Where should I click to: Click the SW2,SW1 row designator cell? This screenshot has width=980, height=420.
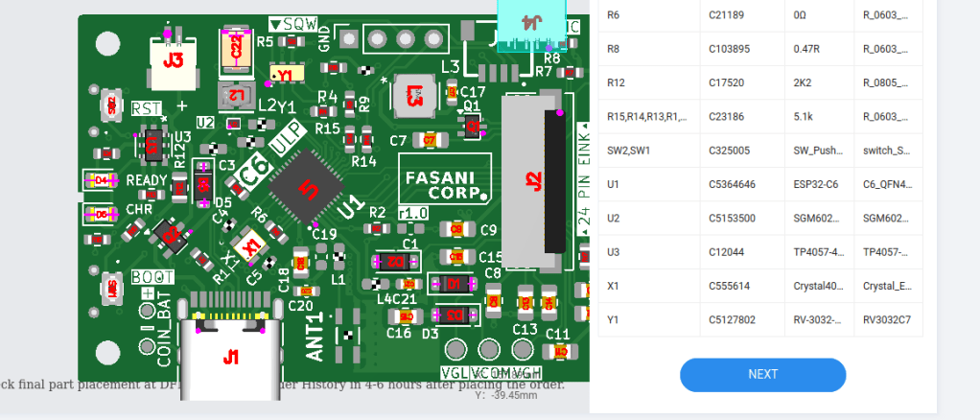(647, 151)
